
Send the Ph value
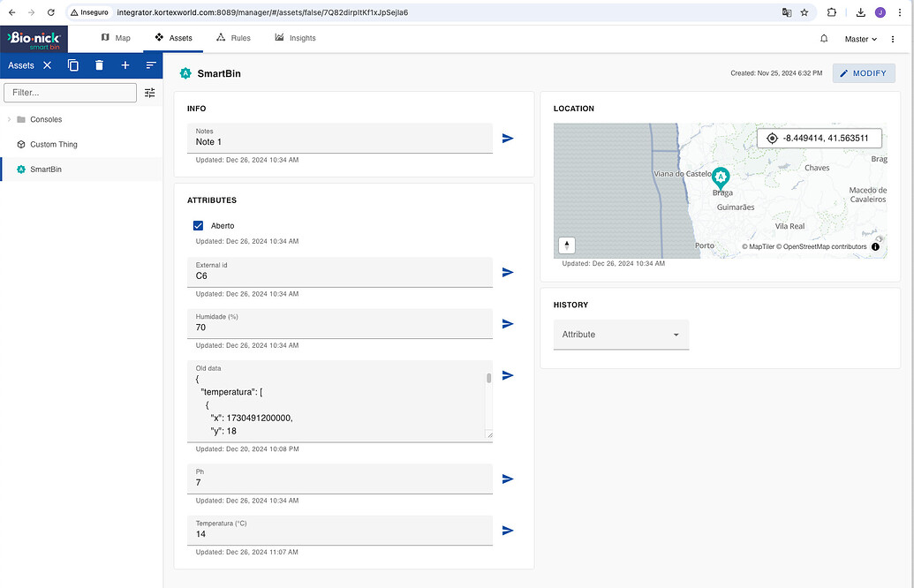coord(508,479)
